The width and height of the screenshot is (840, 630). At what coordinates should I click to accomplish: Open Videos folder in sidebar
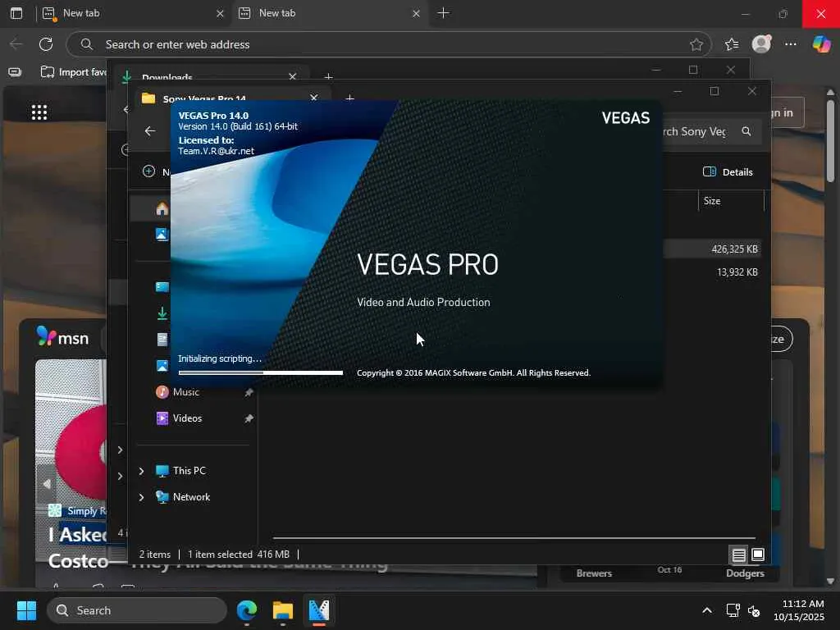pyautogui.click(x=187, y=418)
